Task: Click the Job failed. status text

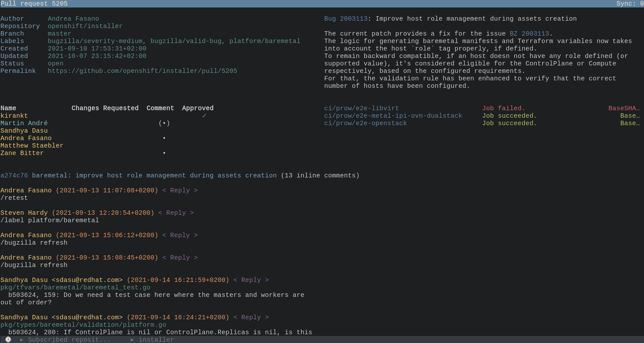Action: pyautogui.click(x=504, y=108)
